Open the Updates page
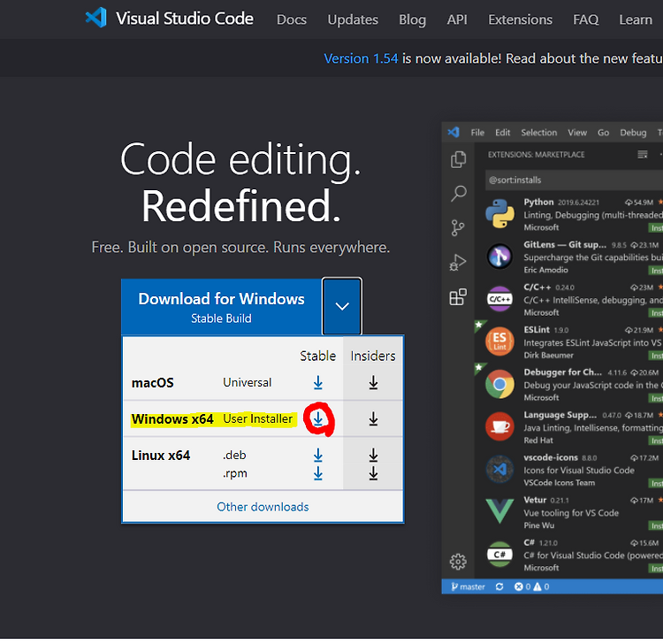Viewport: 663px width, 644px height. (x=353, y=19)
